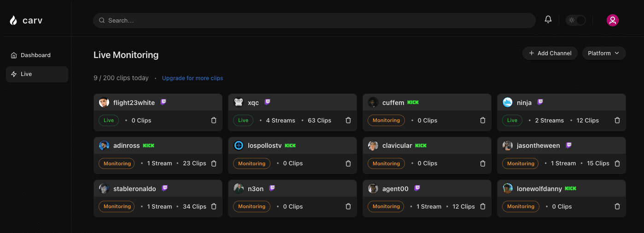Click '1 Stream' on agent00 card
The image size is (644, 233).
(x=429, y=207)
